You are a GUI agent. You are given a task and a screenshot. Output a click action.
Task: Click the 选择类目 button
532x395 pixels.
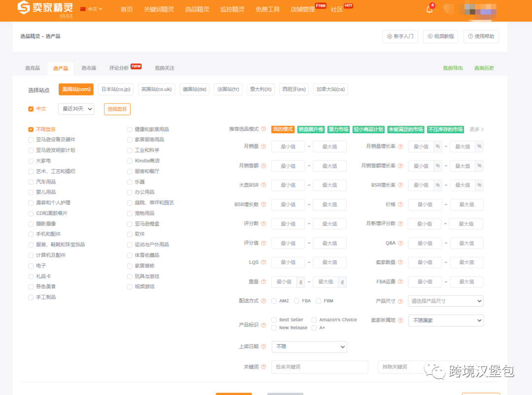(117, 109)
